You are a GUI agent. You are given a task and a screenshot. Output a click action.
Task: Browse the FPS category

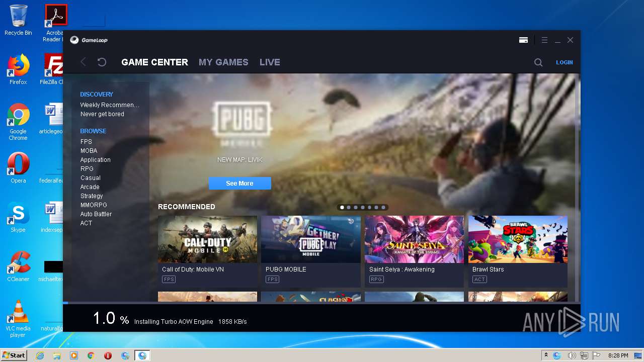click(86, 142)
